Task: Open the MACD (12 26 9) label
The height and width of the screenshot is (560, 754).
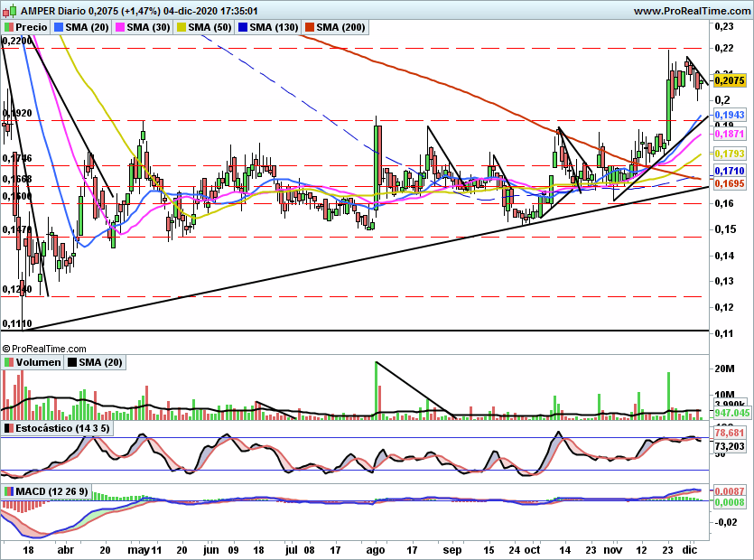Action: [x=52, y=491]
